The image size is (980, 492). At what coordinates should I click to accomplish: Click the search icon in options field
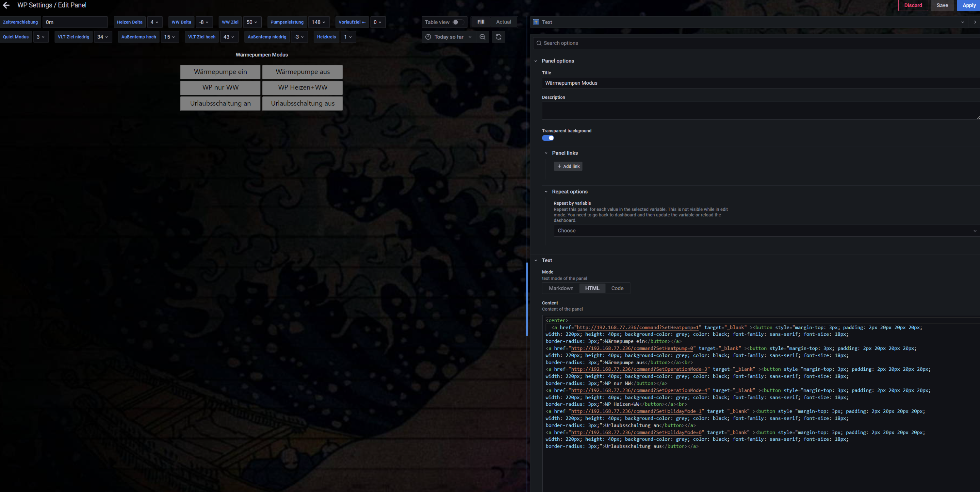pos(539,43)
